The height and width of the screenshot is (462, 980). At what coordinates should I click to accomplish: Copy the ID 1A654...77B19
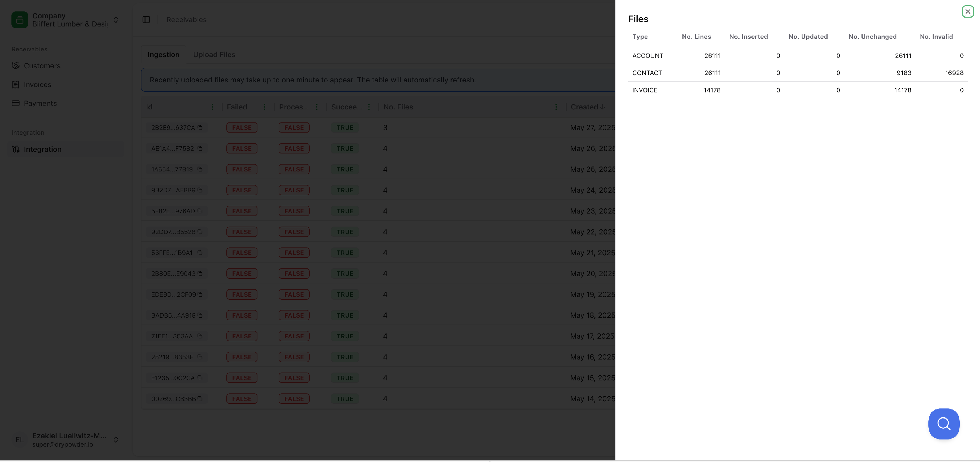pyautogui.click(x=200, y=169)
